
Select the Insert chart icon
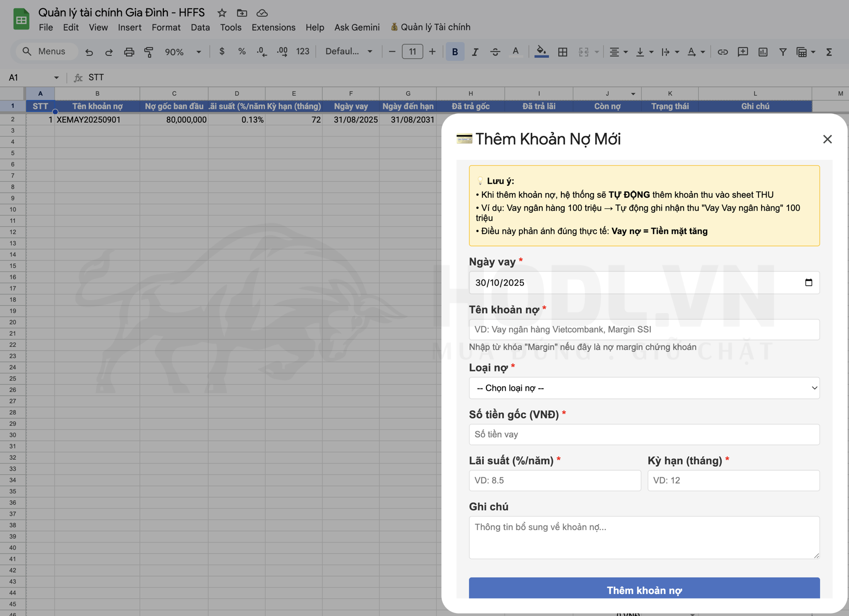(x=763, y=51)
